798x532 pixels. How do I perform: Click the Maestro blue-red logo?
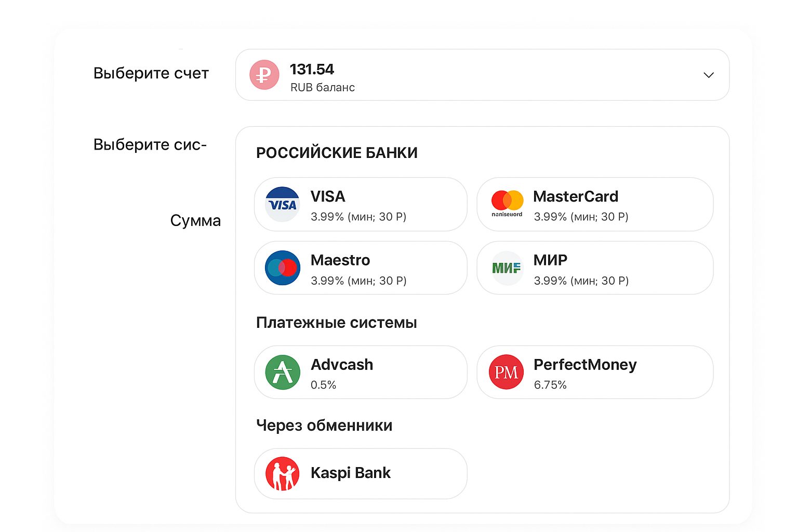tap(282, 268)
